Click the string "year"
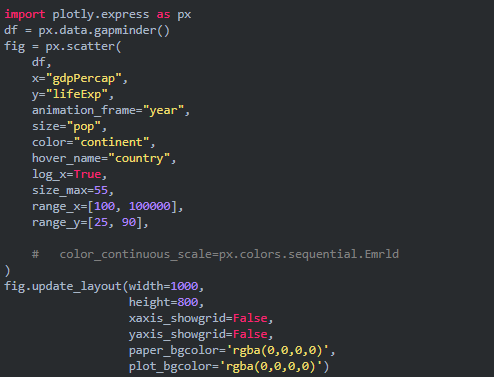Viewport: 494px width, 377px height. [x=163, y=110]
